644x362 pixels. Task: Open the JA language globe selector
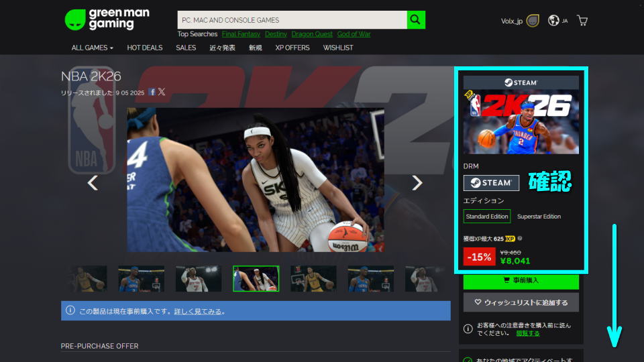coord(557,21)
